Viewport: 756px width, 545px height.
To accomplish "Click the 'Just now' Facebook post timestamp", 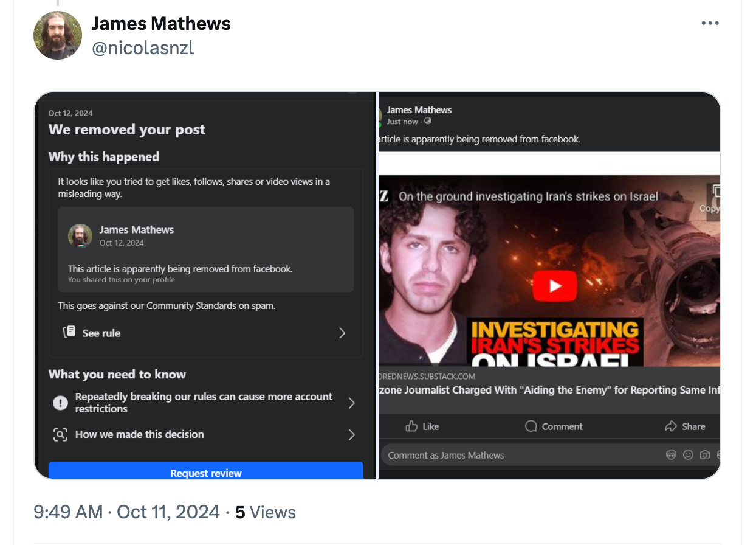I will tap(402, 122).
